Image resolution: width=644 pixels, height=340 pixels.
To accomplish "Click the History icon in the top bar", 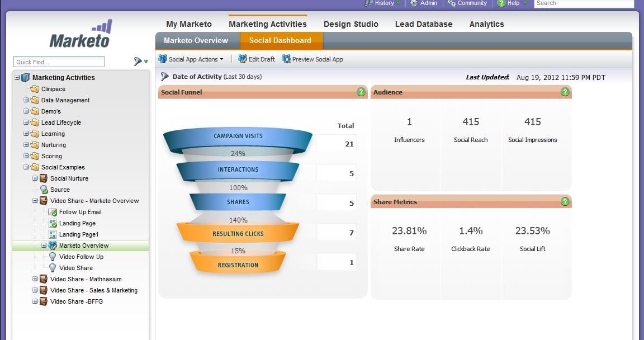I will point(368,3).
